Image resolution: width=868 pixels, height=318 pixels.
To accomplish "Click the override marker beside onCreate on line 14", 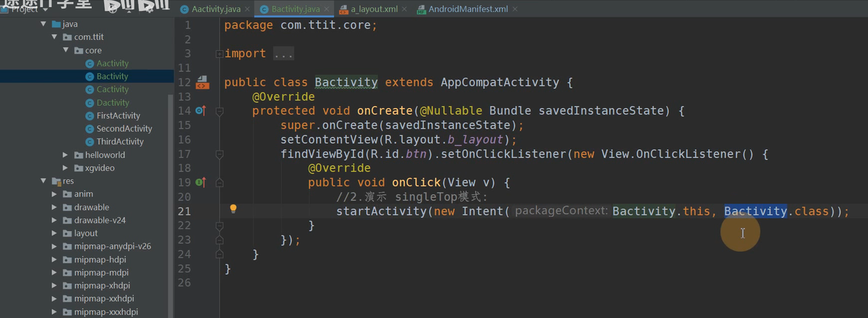I will pos(200,111).
